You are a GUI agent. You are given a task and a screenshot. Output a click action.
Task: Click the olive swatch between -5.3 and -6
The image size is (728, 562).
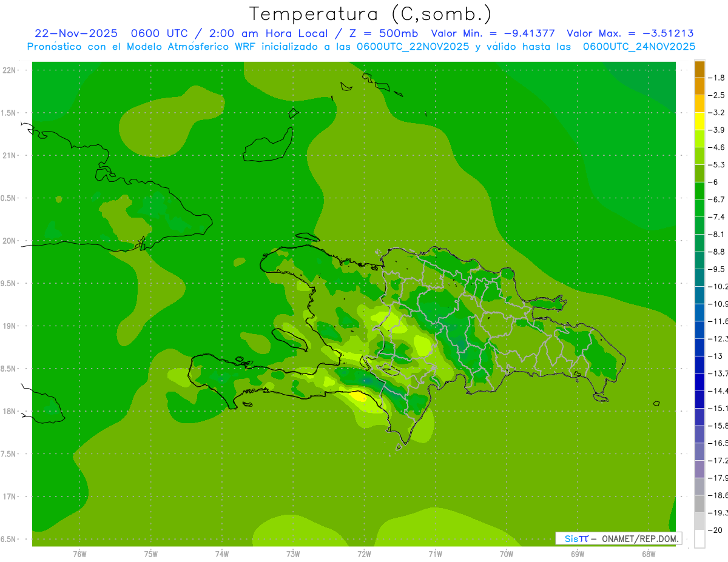tap(699, 173)
